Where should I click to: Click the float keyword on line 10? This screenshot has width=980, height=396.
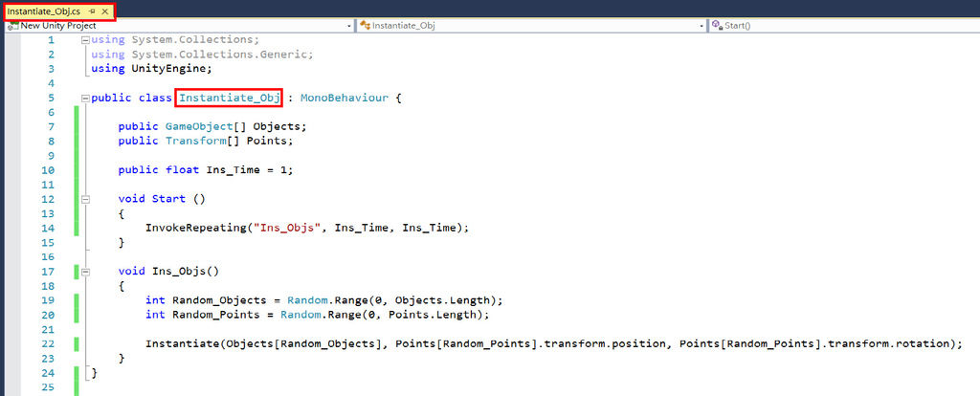182,170
